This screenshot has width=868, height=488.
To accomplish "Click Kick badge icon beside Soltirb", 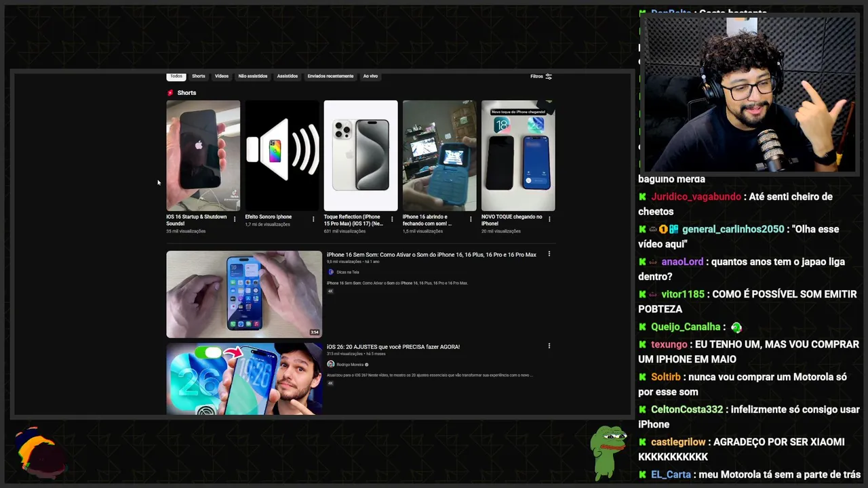I will (642, 377).
